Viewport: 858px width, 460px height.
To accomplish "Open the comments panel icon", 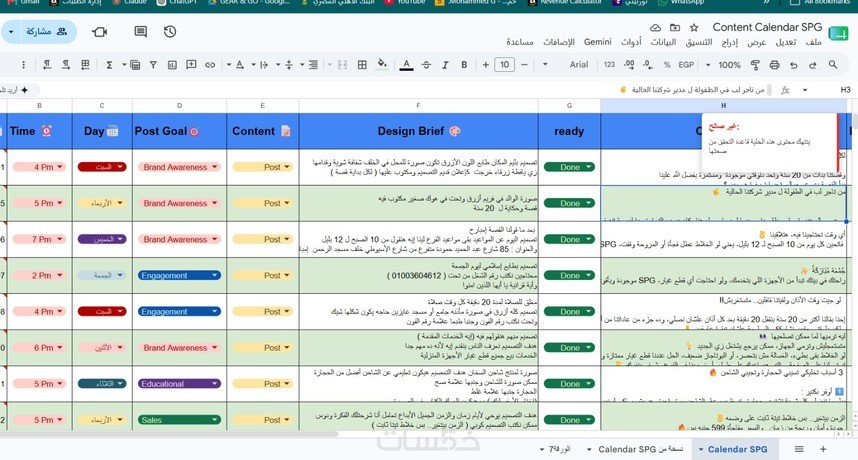I will (x=141, y=32).
